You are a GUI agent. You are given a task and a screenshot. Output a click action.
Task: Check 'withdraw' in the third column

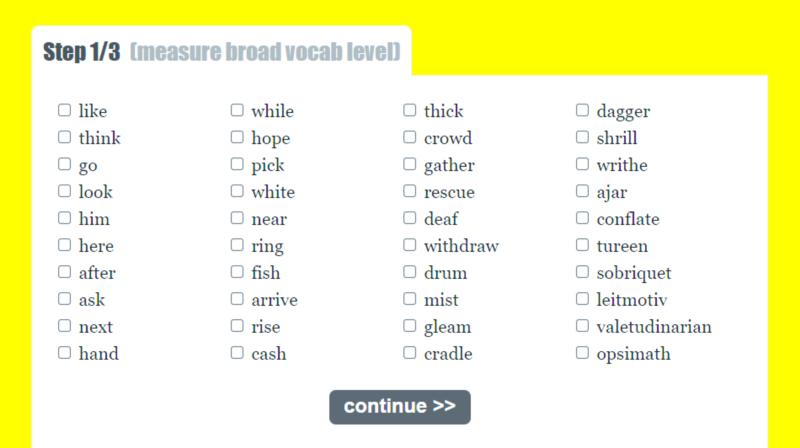pos(410,245)
